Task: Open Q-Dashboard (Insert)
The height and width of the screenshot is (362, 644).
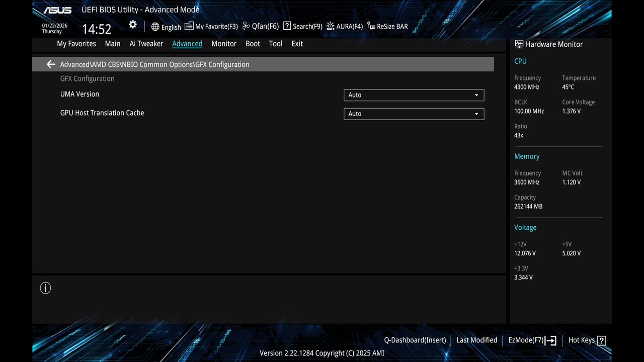Action: click(x=415, y=340)
